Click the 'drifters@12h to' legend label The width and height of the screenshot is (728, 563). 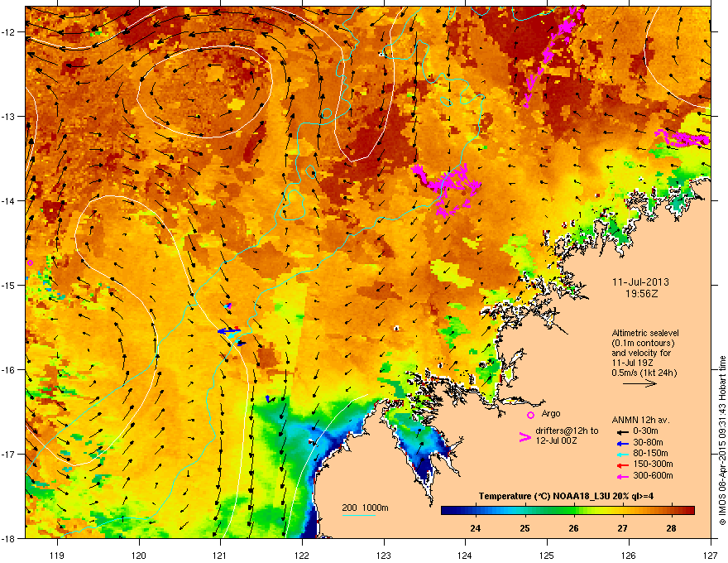[567, 431]
